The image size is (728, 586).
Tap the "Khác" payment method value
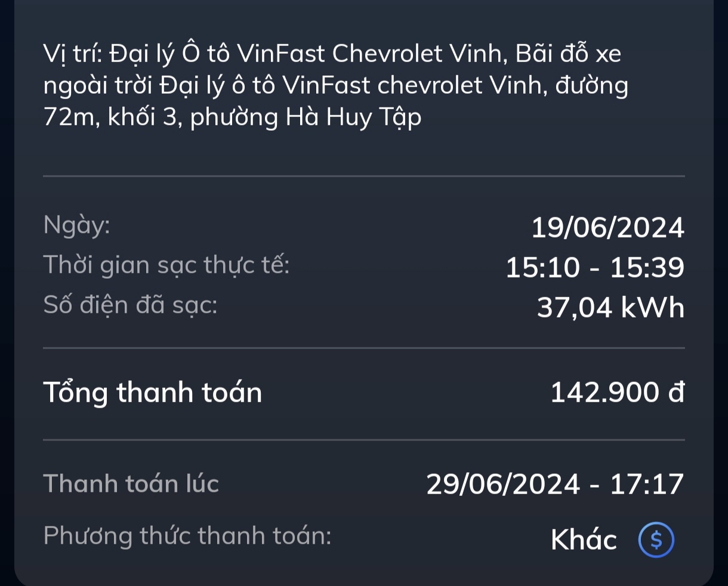(x=584, y=540)
